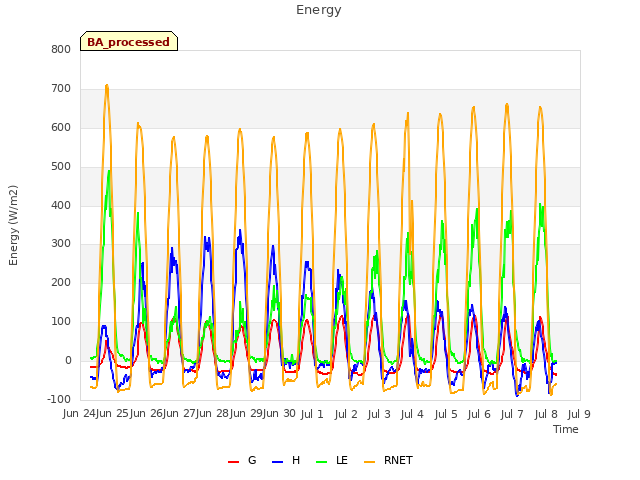Viewport: 640px width, 480px height.
Task: Click the 500 y-axis tick label
Action: [61, 167]
